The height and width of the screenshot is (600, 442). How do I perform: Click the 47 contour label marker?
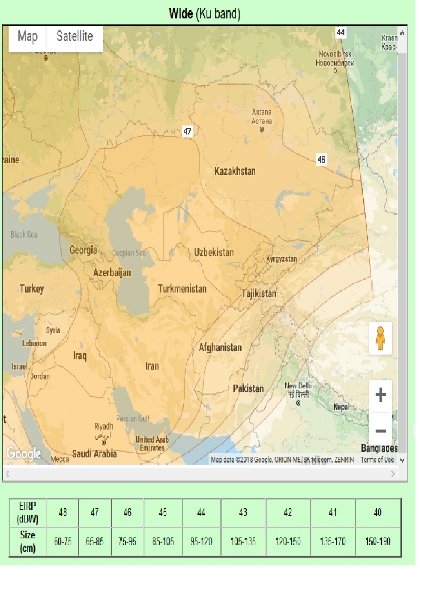(187, 132)
